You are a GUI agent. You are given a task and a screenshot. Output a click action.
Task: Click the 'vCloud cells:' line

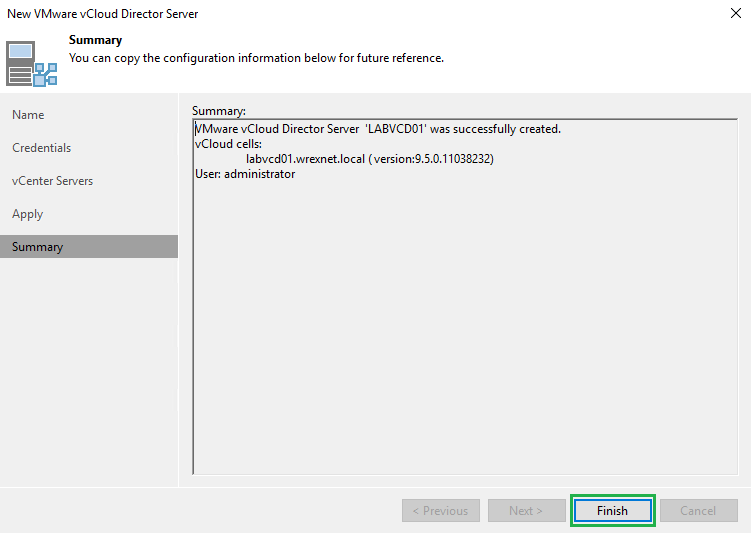click(228, 144)
